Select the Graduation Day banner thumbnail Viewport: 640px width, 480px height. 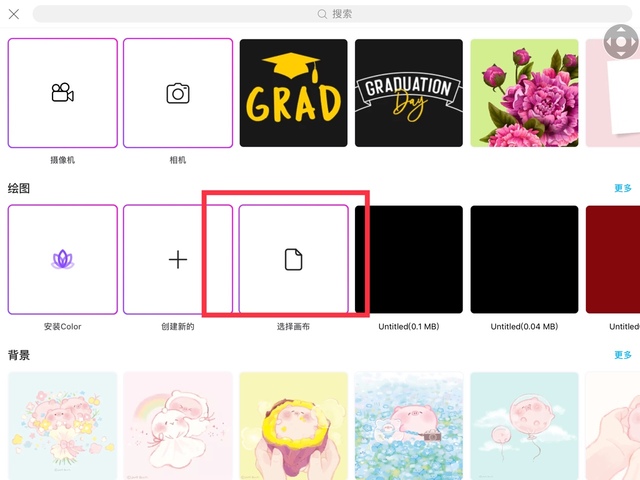click(x=409, y=93)
